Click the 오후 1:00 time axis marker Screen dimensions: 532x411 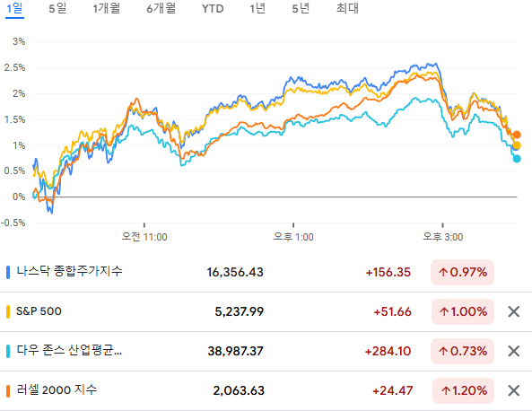tap(293, 237)
